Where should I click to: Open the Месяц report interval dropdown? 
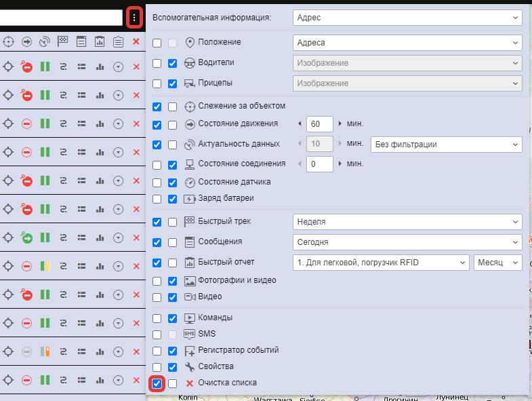[x=497, y=263]
